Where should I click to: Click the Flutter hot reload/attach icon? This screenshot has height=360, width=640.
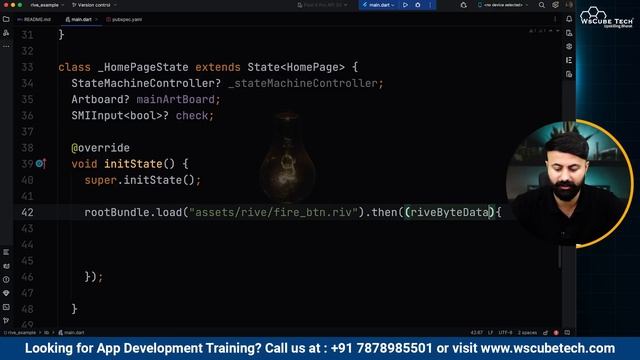(463, 5)
